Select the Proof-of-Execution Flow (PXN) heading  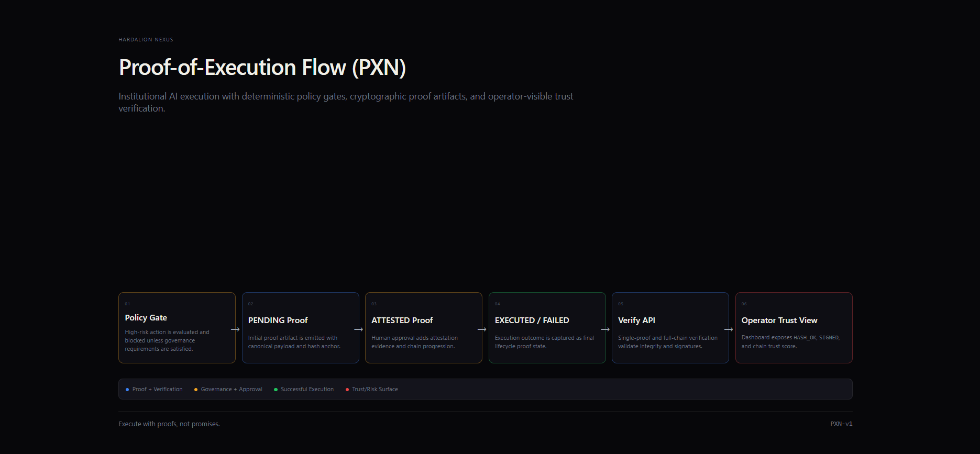click(x=262, y=68)
